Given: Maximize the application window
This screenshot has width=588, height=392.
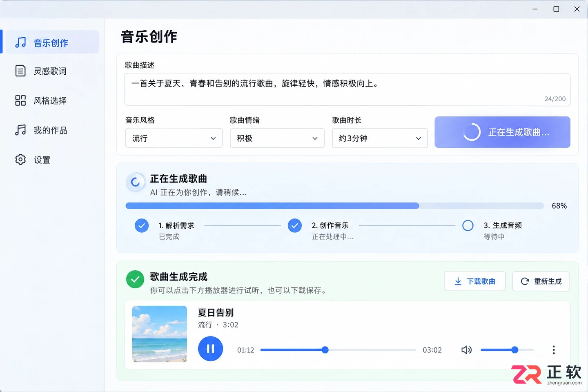Looking at the screenshot, I should 556,9.
